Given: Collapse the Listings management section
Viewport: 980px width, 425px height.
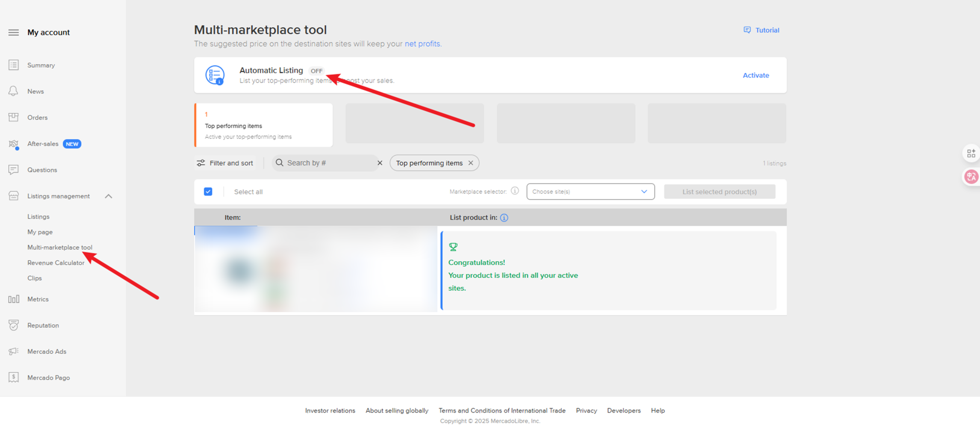Looking at the screenshot, I should click(x=109, y=196).
